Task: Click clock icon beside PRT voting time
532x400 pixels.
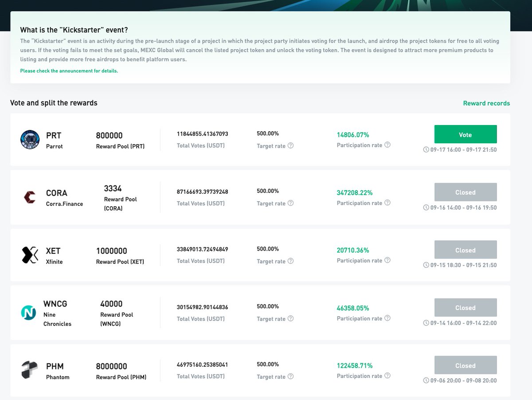Action: [x=426, y=150]
